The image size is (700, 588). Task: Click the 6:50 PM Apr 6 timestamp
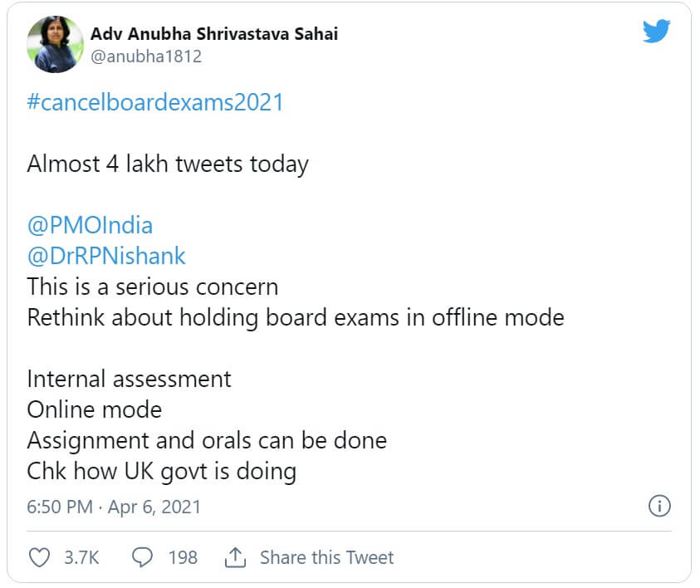(x=114, y=507)
